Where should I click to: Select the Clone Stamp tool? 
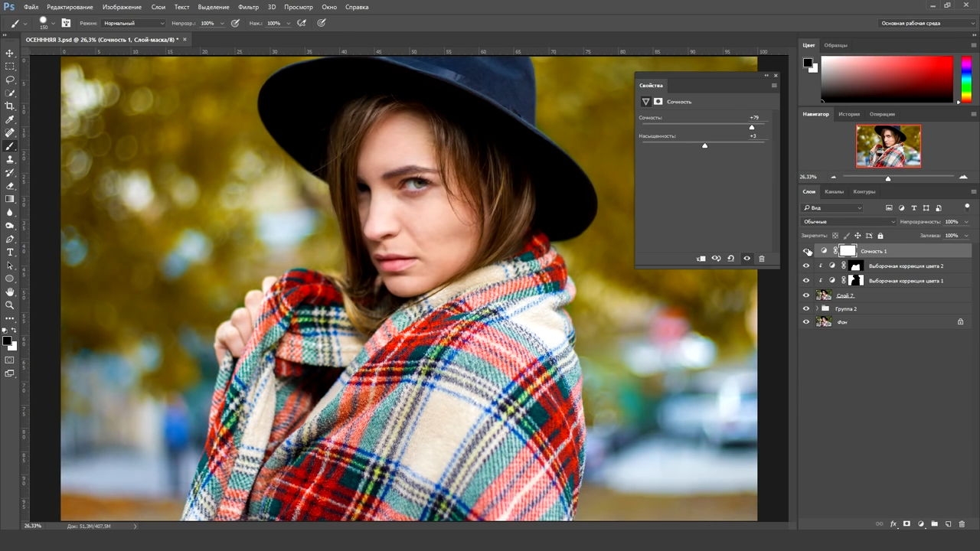[10, 159]
